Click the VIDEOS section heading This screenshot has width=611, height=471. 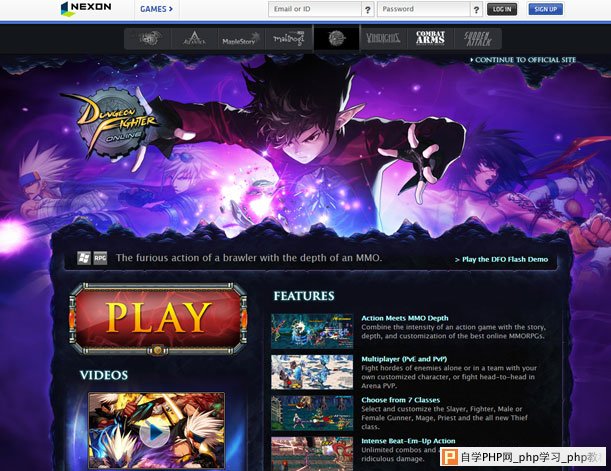[x=104, y=375]
